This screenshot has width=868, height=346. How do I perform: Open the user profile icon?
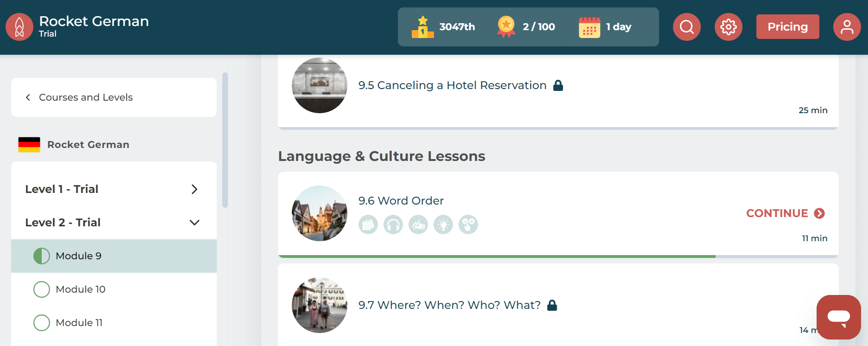click(x=847, y=27)
